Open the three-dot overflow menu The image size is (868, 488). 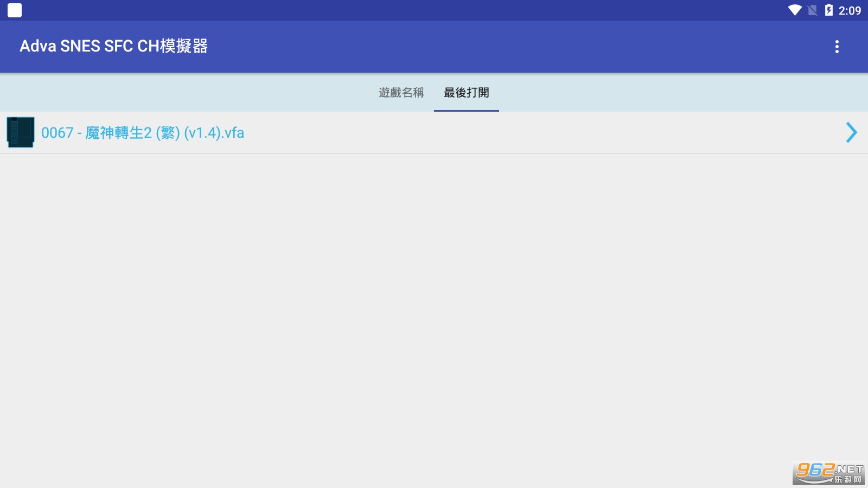pyautogui.click(x=837, y=47)
